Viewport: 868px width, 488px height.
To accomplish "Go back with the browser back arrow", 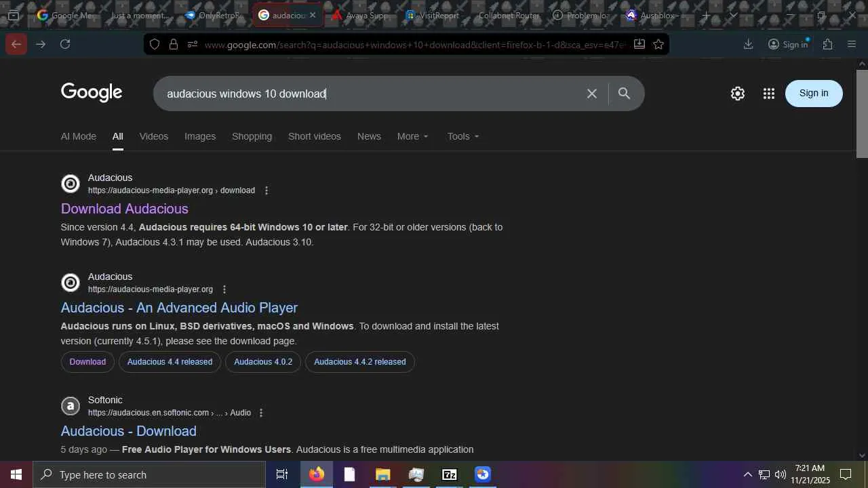I will click(16, 44).
